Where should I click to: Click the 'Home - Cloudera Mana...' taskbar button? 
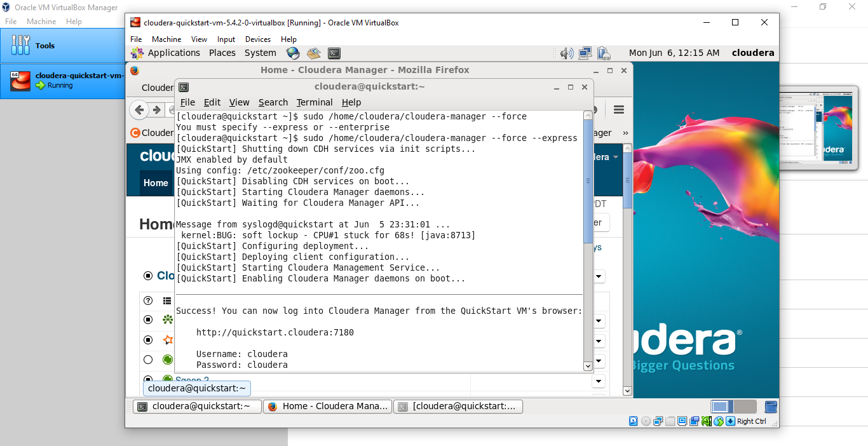click(x=327, y=406)
